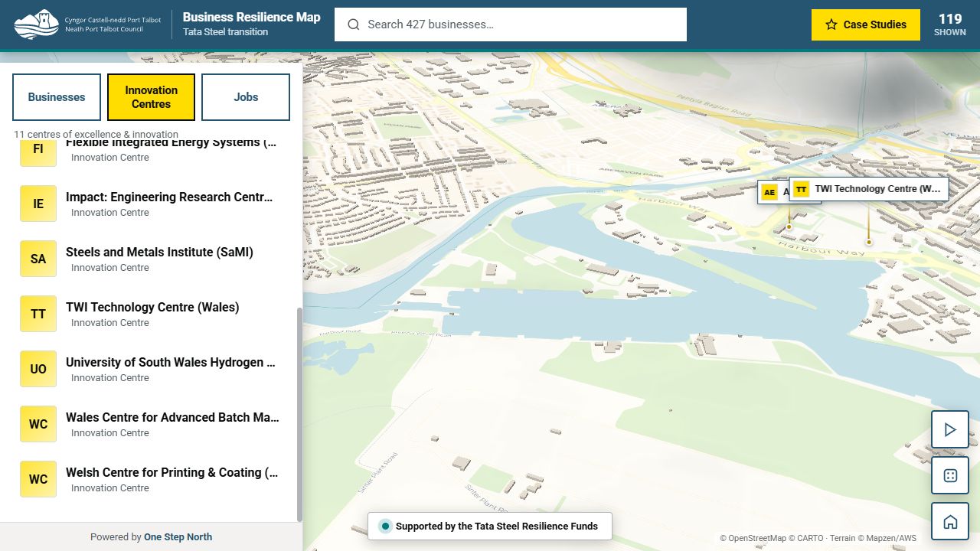Viewport: 980px width, 551px height.
Task: Click the Neath Port Talbot Council logo
Action: click(88, 24)
